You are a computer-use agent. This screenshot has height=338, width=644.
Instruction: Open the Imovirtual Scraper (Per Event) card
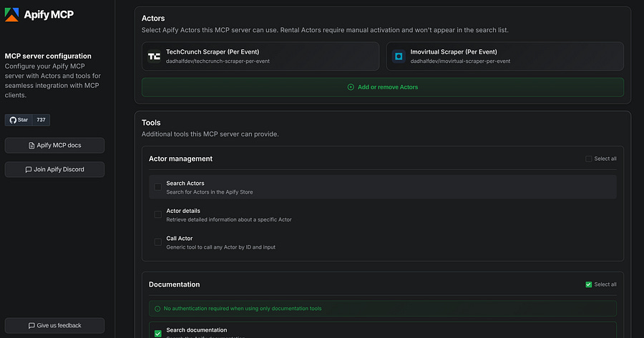(x=504, y=56)
